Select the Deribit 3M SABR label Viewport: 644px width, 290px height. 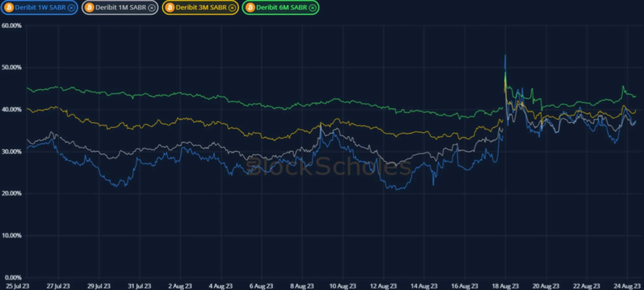coord(201,7)
